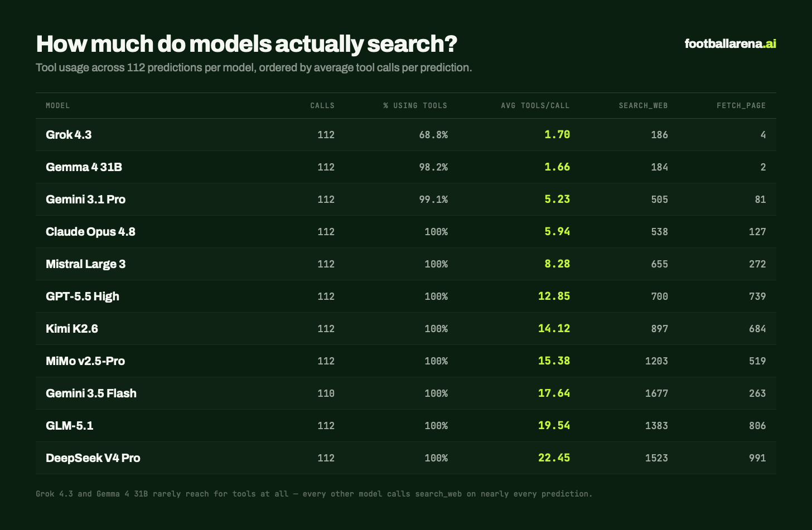Select the Gemma 4 31B model name
The height and width of the screenshot is (530, 812).
84,167
